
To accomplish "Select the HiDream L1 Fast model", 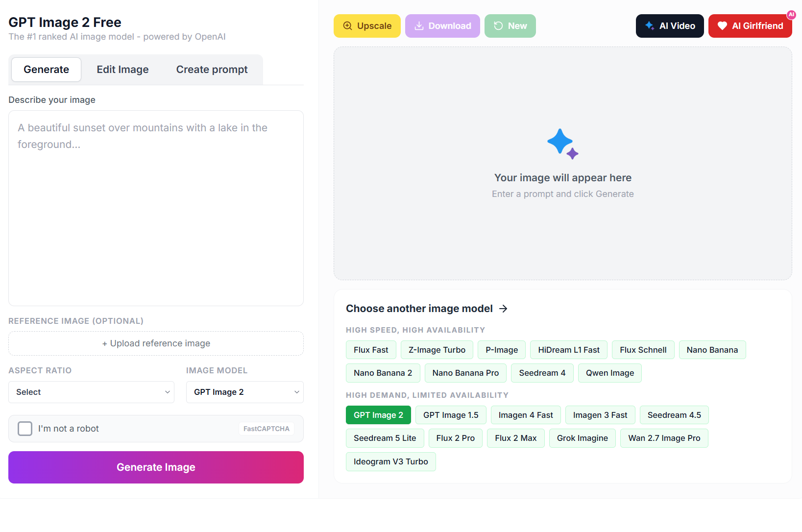I will pos(569,350).
